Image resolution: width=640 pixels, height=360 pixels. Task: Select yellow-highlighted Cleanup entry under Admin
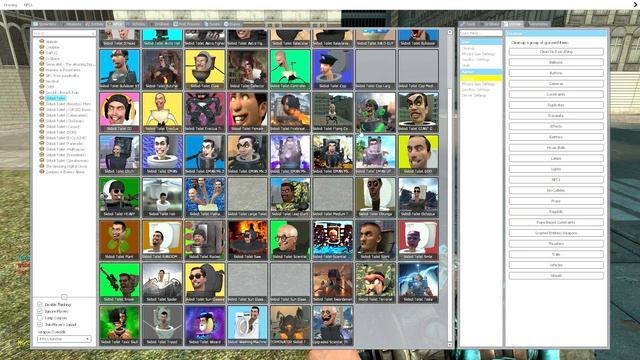pyautogui.click(x=481, y=78)
